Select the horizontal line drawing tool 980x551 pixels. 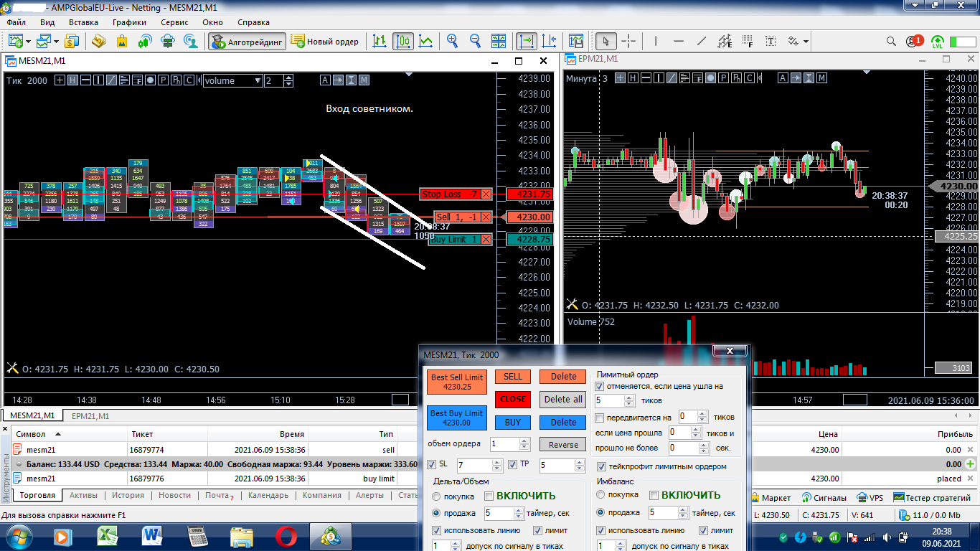[679, 41]
